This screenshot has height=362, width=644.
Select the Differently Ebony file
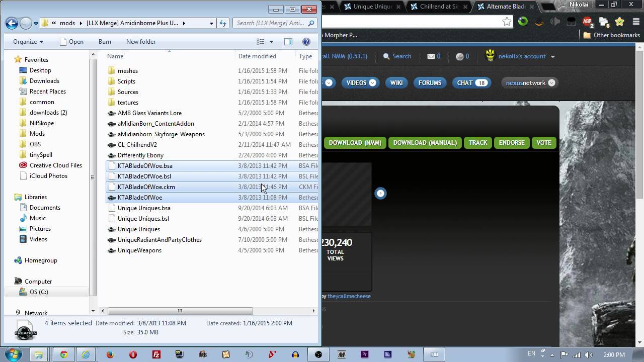point(140,155)
